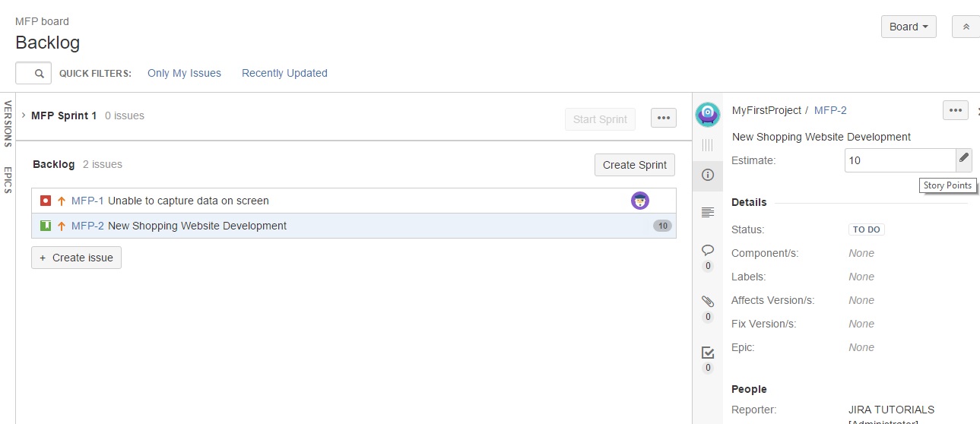The image size is (980, 424).
Task: Click the MyFirstProject breadcrumb link
Action: pyautogui.click(x=766, y=110)
